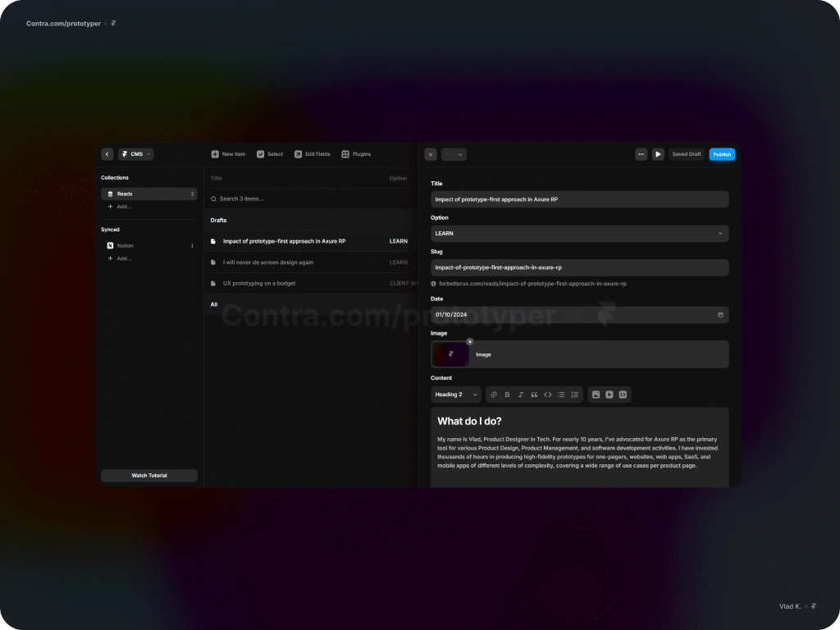The width and height of the screenshot is (840, 630).
Task: Toggle italic formatting
Action: (x=521, y=395)
